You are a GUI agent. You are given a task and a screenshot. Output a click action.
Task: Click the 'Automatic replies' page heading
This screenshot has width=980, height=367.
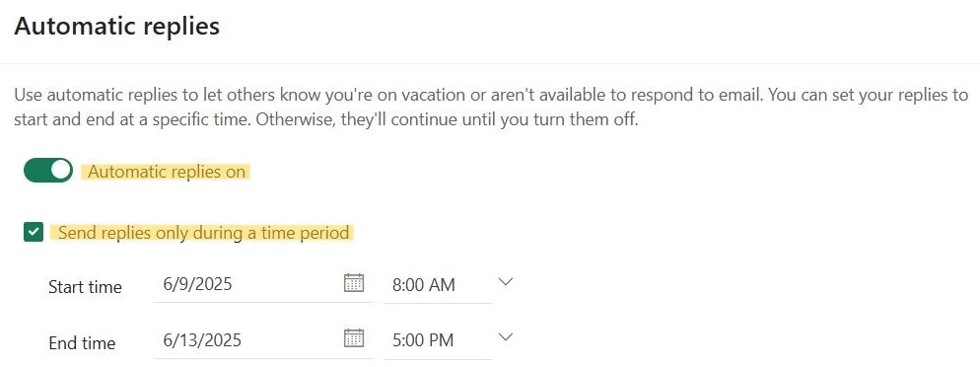[117, 27]
